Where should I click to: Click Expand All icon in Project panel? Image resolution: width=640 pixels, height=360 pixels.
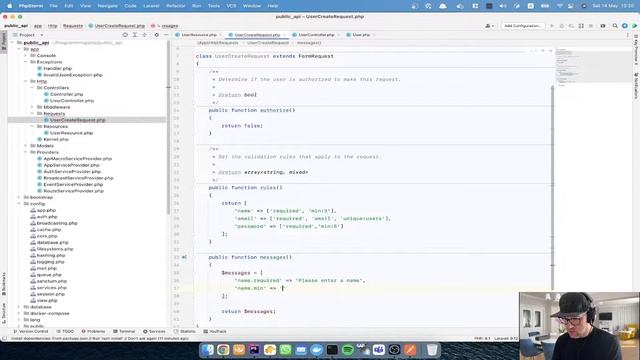135,35
